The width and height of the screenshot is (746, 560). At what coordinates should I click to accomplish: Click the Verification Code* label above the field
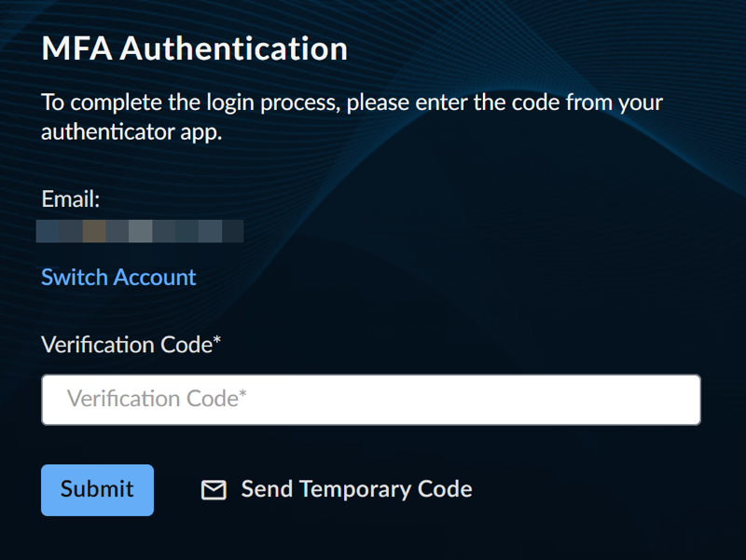(x=131, y=345)
